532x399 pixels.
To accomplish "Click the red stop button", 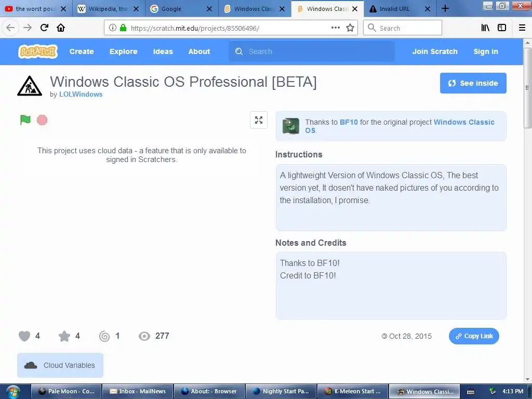I will [42, 120].
